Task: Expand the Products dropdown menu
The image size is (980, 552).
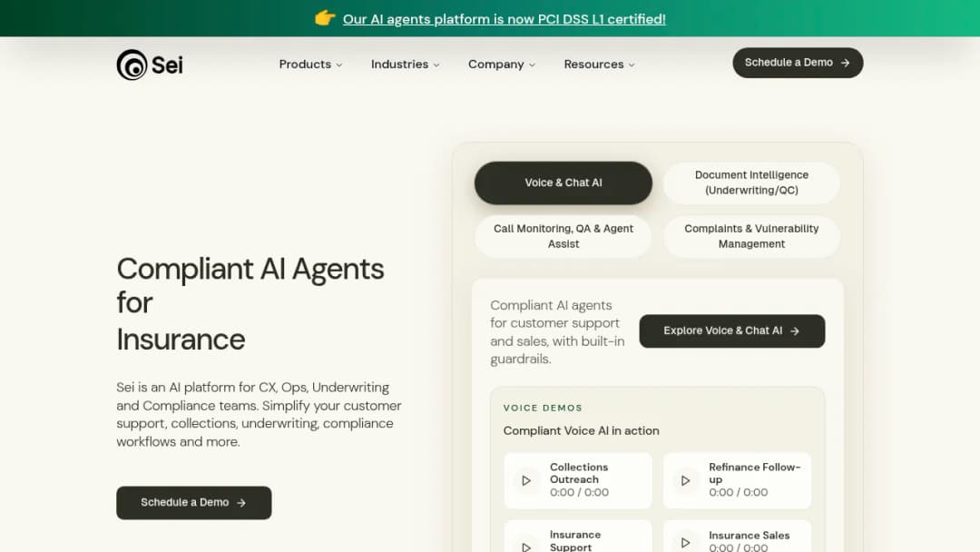Action: point(310,64)
